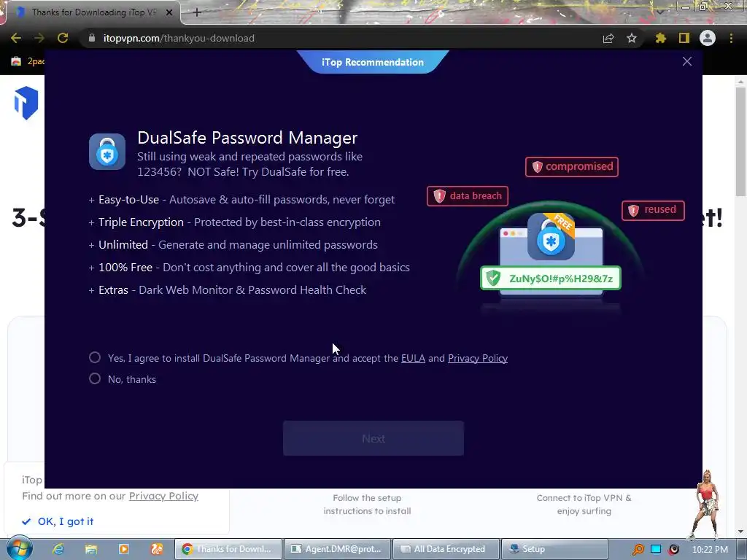Click the data breach warning badge

(x=468, y=195)
